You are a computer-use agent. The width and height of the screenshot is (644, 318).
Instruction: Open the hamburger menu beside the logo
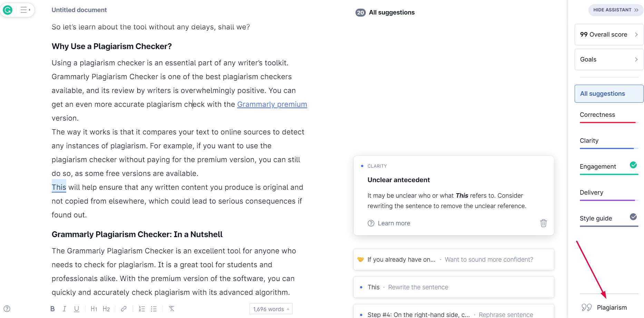coord(25,10)
